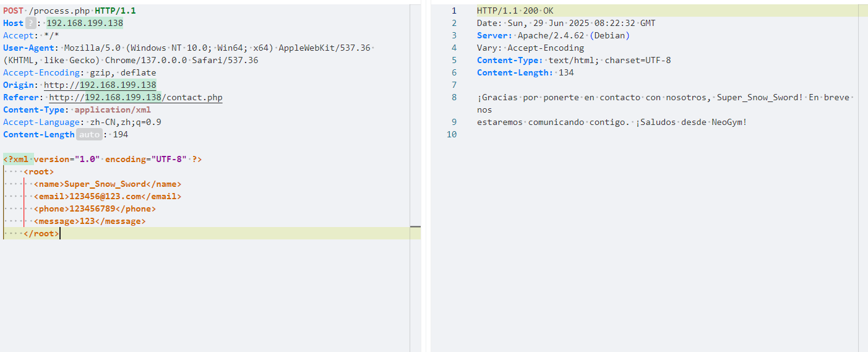Toggle the auto badge next to Content-Length
Viewport: 868px width, 352px height.
point(89,135)
